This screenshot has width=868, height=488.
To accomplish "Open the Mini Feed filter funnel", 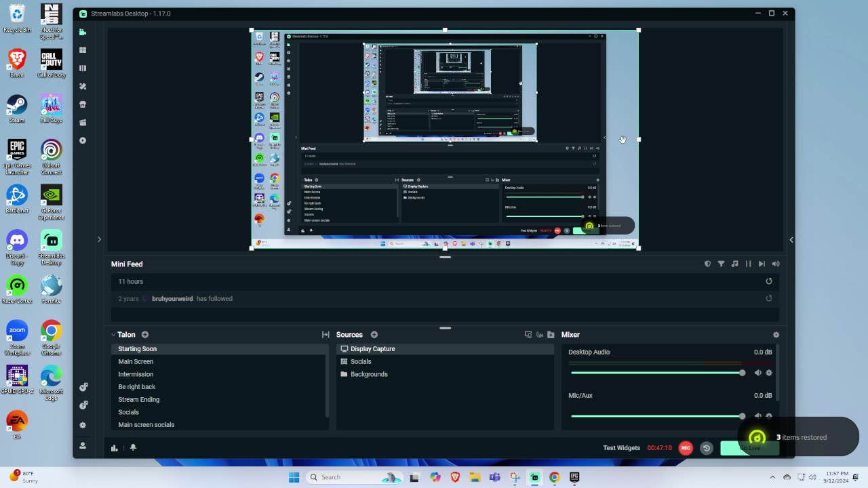I will pyautogui.click(x=721, y=264).
